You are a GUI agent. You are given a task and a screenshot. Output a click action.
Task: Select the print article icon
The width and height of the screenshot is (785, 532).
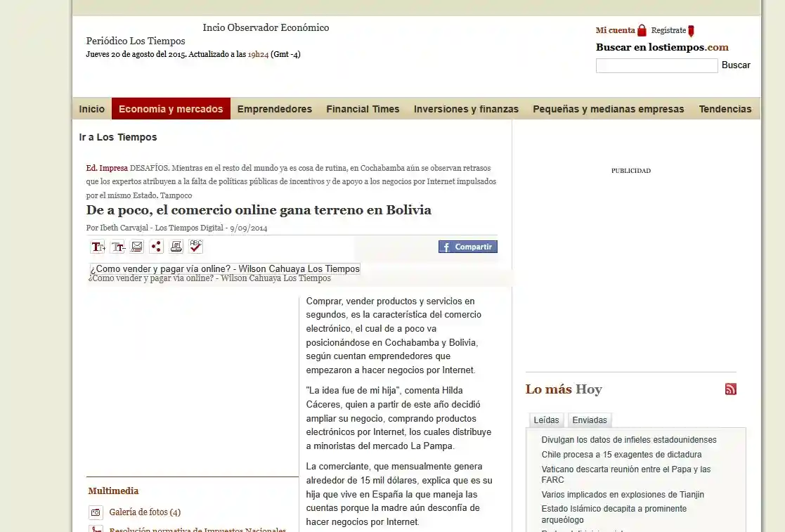click(176, 247)
